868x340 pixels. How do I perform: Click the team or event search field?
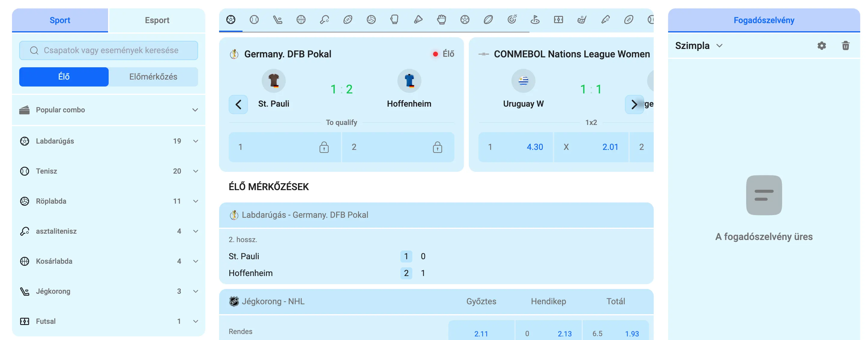click(x=109, y=50)
